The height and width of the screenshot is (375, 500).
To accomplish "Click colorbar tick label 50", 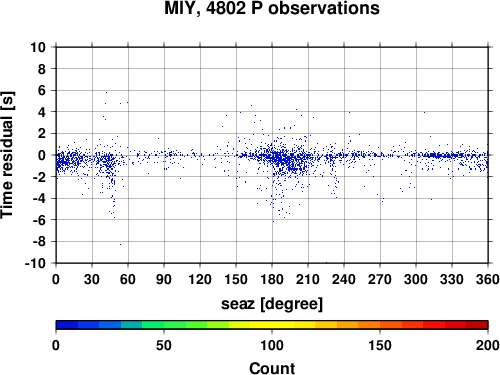I will pos(164,345).
